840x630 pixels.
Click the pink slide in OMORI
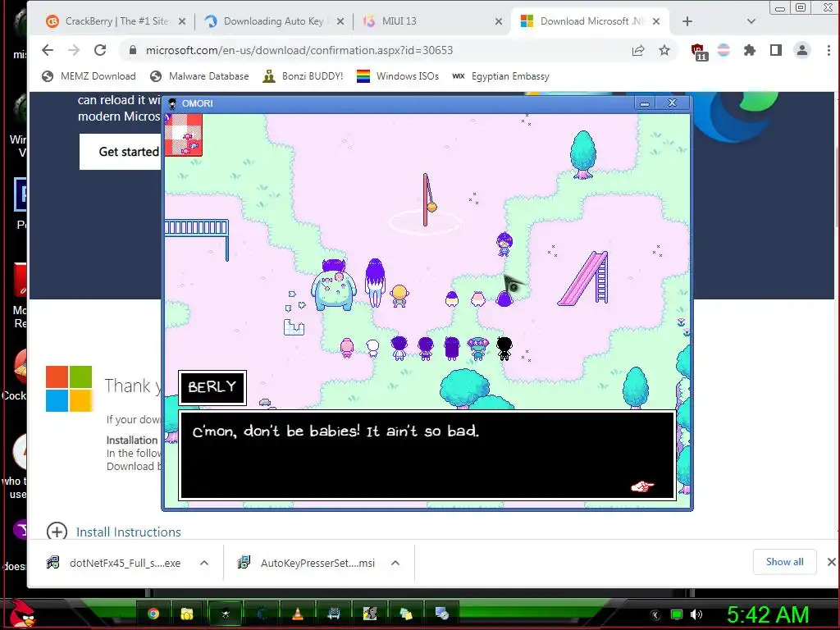coord(584,278)
